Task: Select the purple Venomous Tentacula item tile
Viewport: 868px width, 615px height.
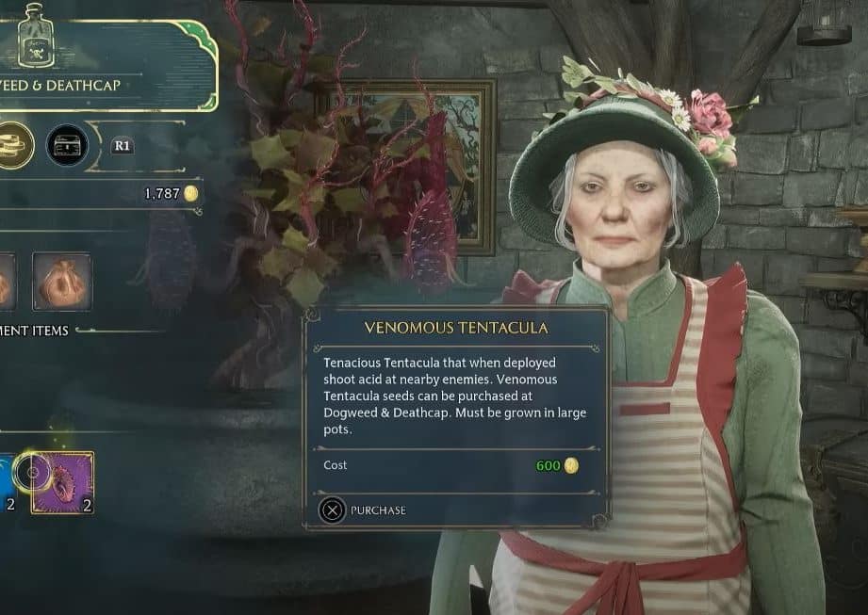Action: pyautogui.click(x=62, y=483)
